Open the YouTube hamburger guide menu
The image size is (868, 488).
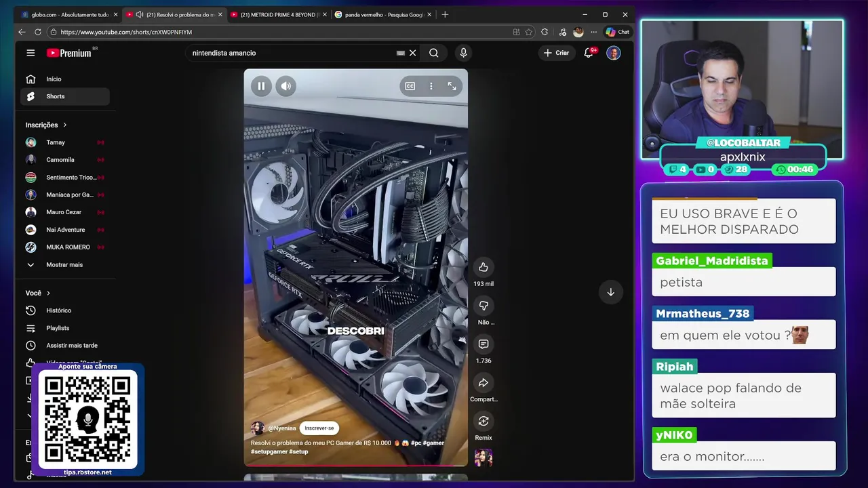point(31,53)
